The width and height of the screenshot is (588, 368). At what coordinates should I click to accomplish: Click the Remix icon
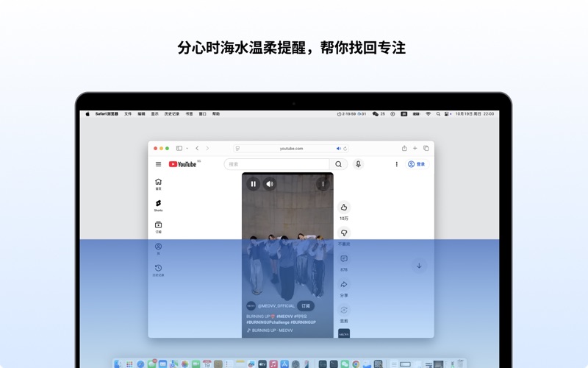pos(344,311)
